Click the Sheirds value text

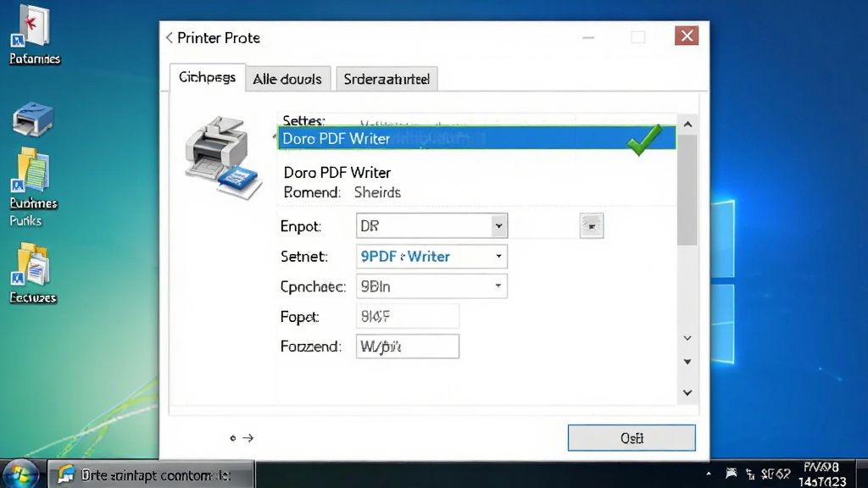tap(377, 192)
